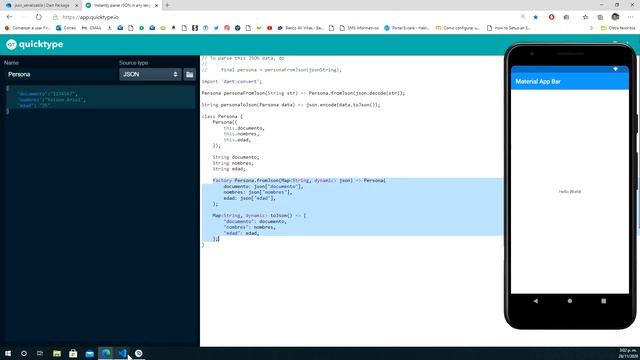This screenshot has width=640, height=360.
Task: Open Microsoft Store from the taskbar
Action: coord(73,353)
